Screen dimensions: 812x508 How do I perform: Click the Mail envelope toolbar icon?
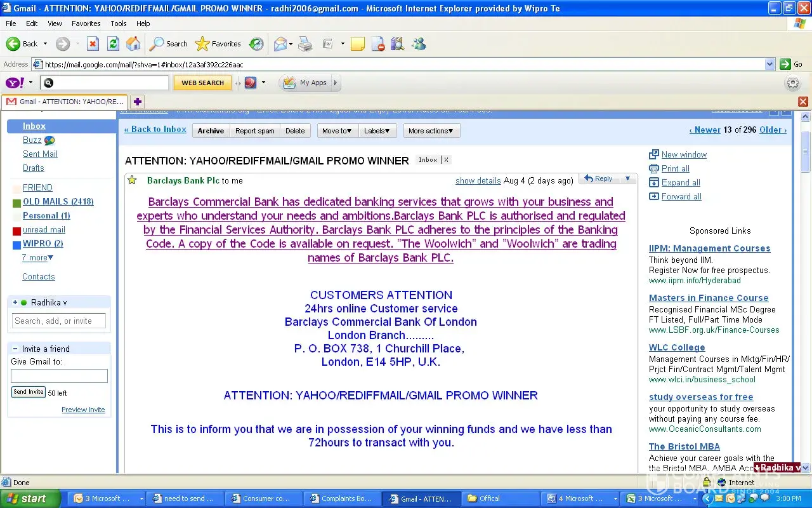pos(279,44)
